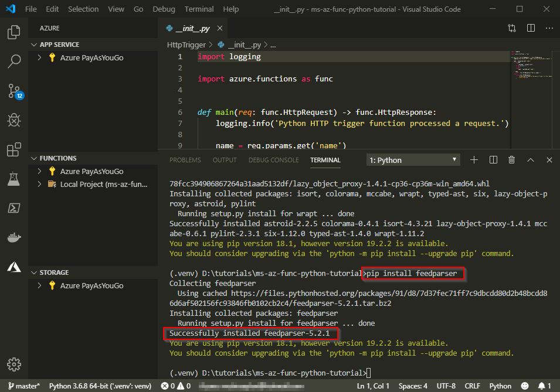
Task: Click HttpTrigger in the breadcrumb
Action: pos(186,45)
